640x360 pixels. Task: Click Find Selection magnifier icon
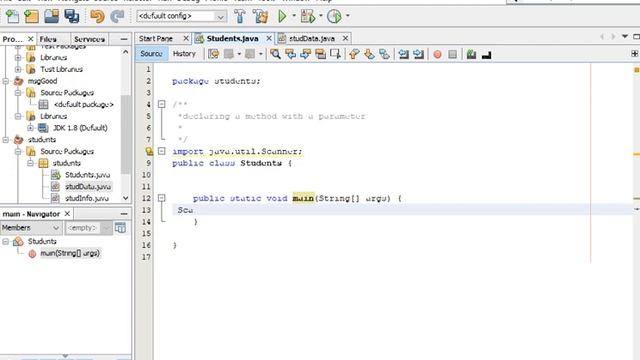click(x=275, y=54)
